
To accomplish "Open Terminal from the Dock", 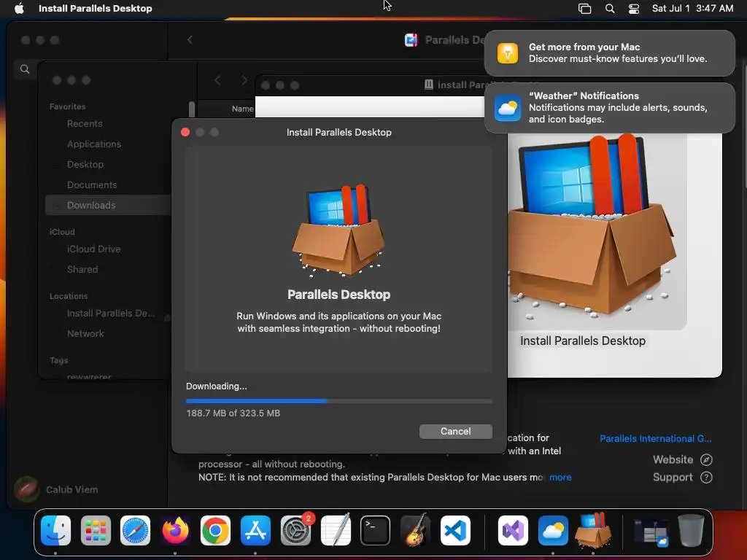I will point(376,530).
